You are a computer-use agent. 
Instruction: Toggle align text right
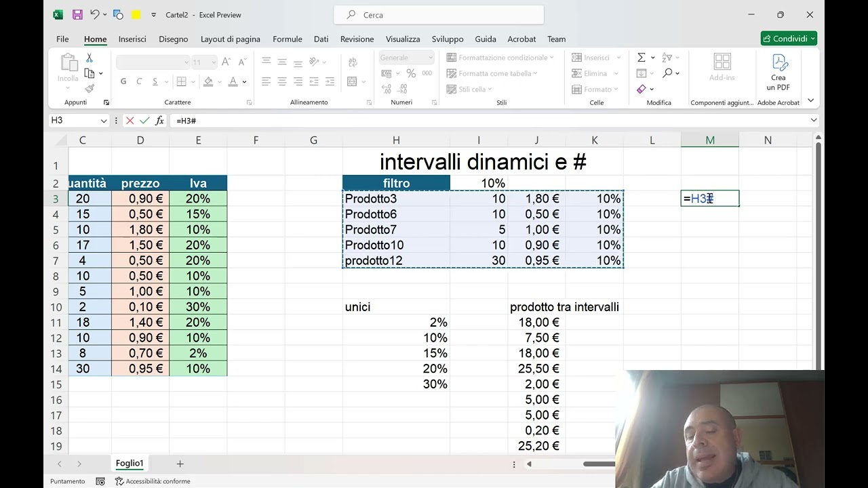point(298,81)
